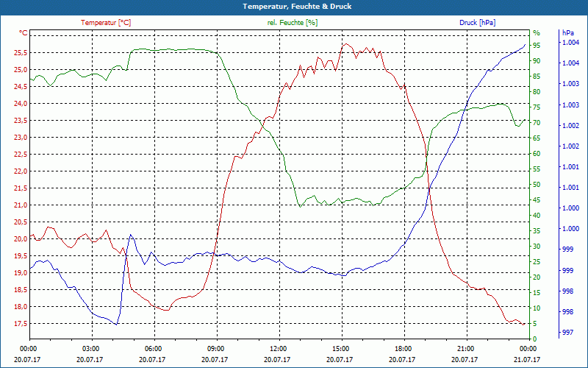Click the '25,5' temperature axis value
The height and width of the screenshot is (368, 588).
21,53
